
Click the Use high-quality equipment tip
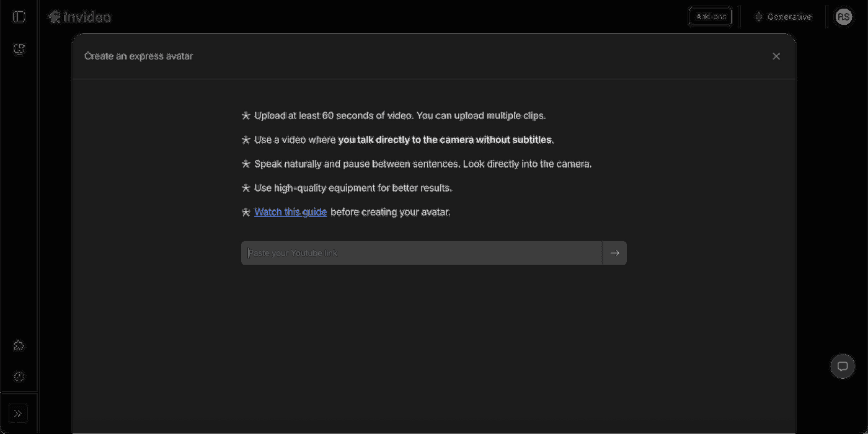[x=353, y=188]
